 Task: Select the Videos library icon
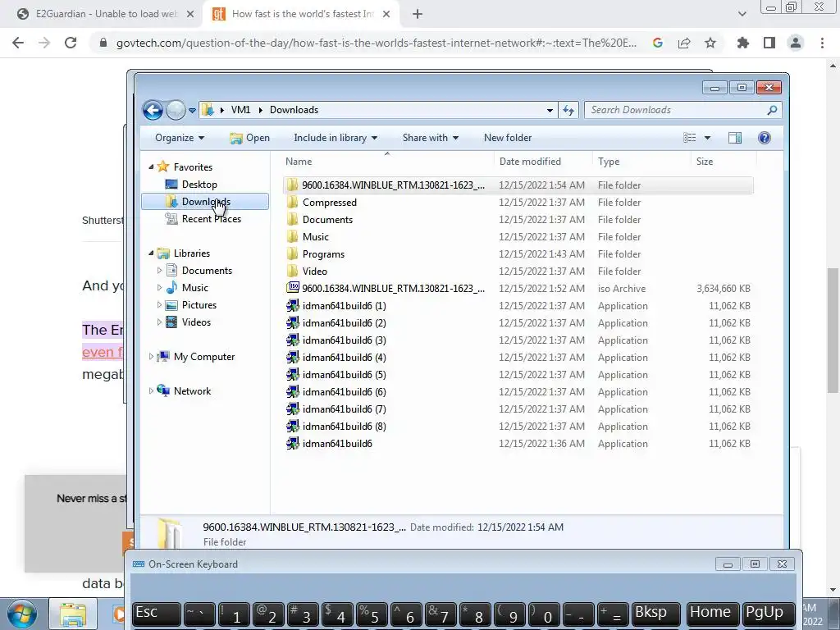click(x=171, y=322)
